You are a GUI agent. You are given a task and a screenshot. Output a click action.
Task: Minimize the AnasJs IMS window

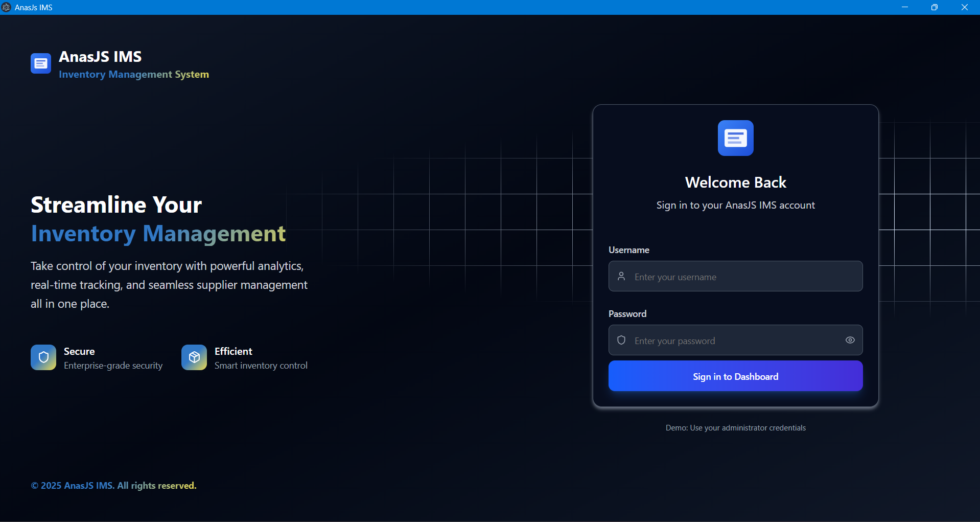[x=904, y=7]
